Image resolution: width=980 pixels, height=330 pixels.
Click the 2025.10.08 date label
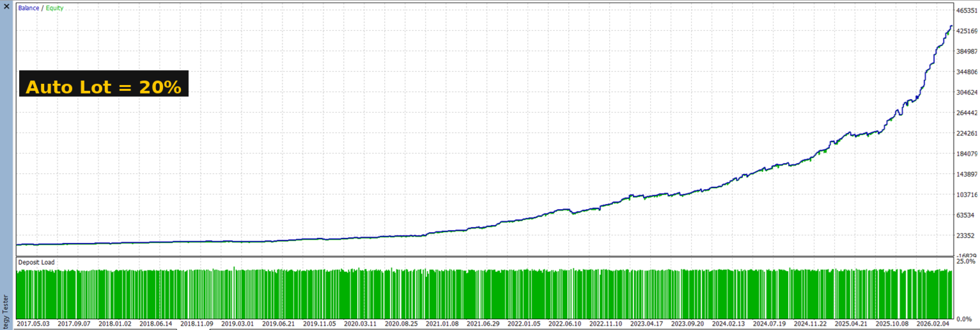894,324
